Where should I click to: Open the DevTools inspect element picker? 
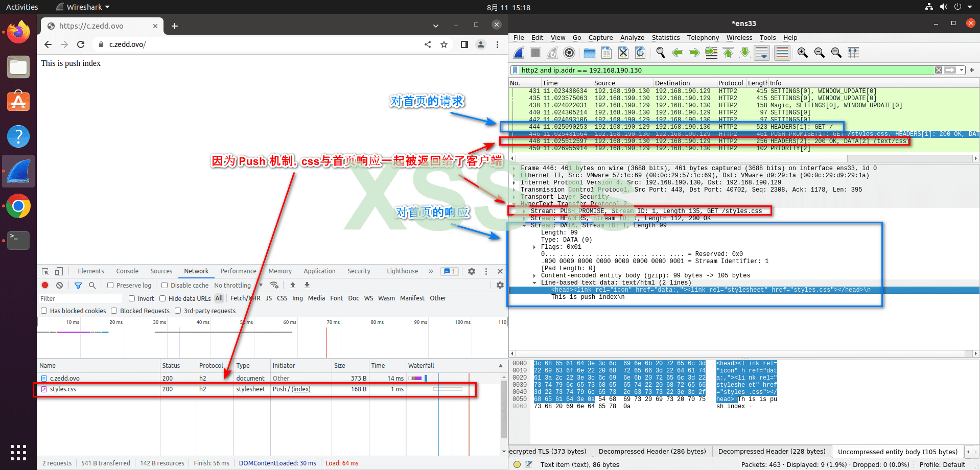tap(45, 271)
